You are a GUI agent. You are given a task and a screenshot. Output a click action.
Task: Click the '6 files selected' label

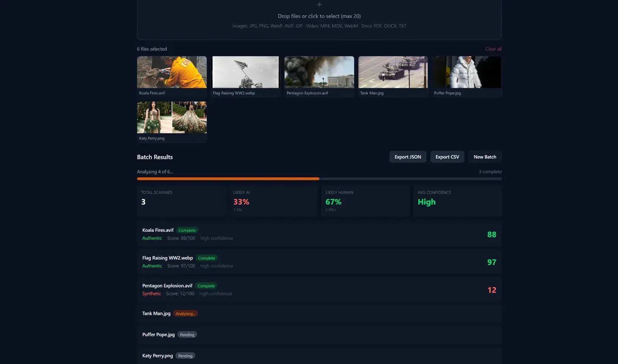point(152,49)
